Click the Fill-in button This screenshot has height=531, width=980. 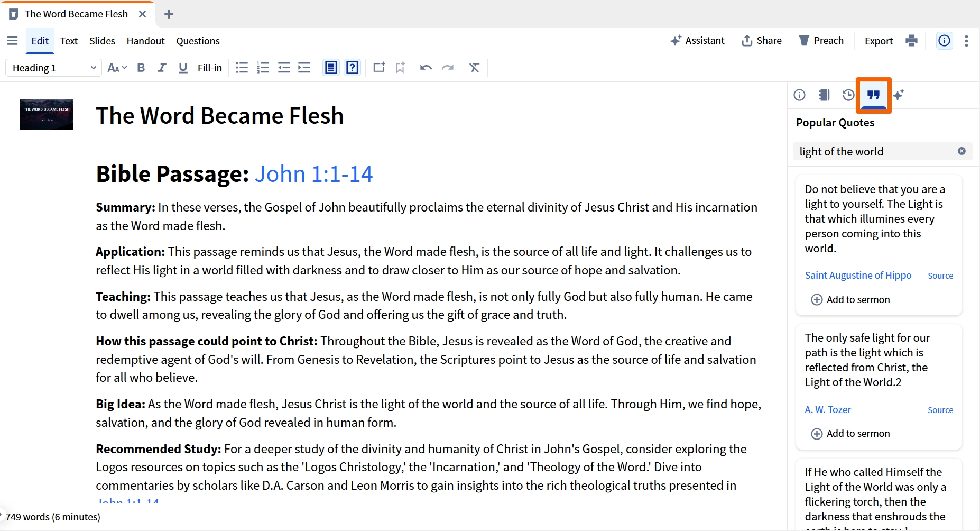(x=210, y=68)
